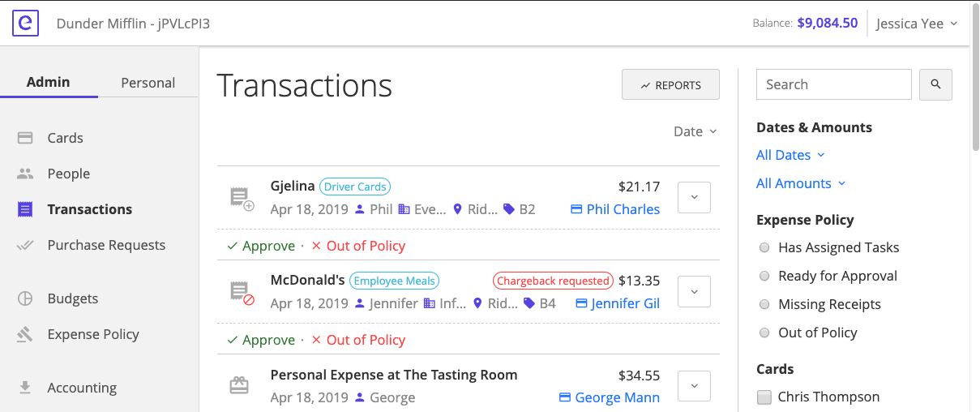Click McDonald's blocked receipt icon
The image size is (980, 412).
click(x=241, y=293)
